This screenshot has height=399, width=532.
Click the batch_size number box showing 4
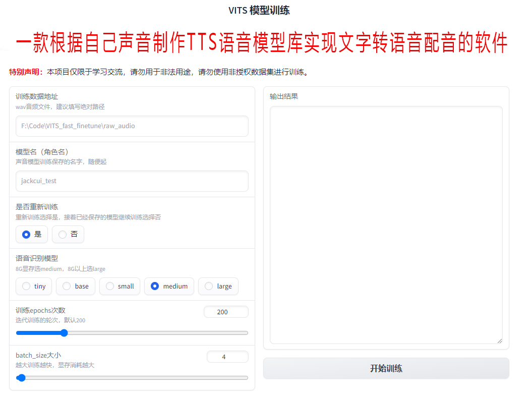click(x=227, y=357)
